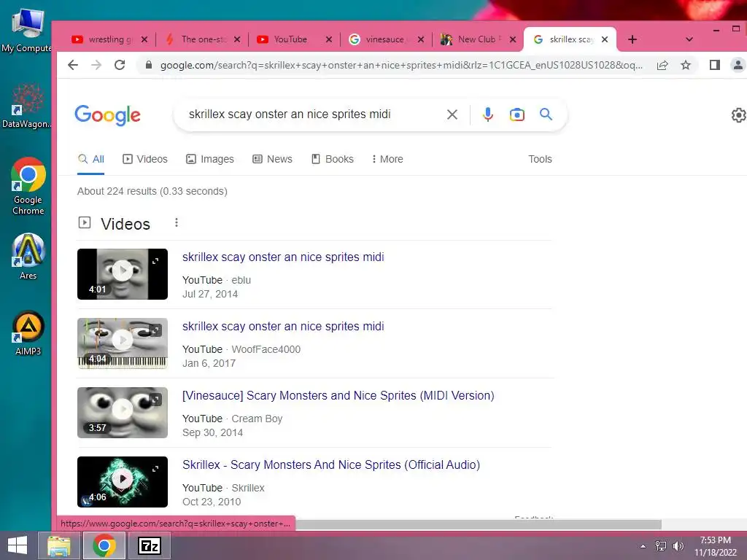Open the WoofFace4000 video result link
This screenshot has width=747, height=560.
pyautogui.click(x=283, y=326)
